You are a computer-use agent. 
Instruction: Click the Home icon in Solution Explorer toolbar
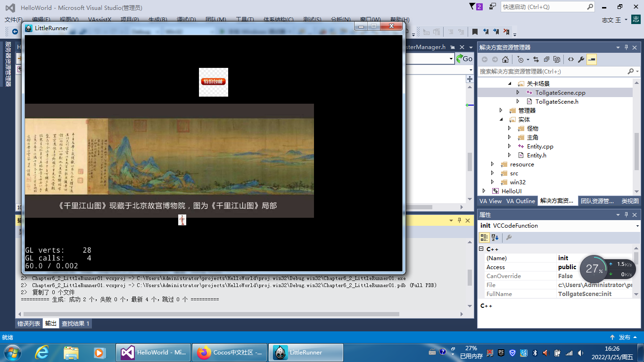click(x=505, y=59)
